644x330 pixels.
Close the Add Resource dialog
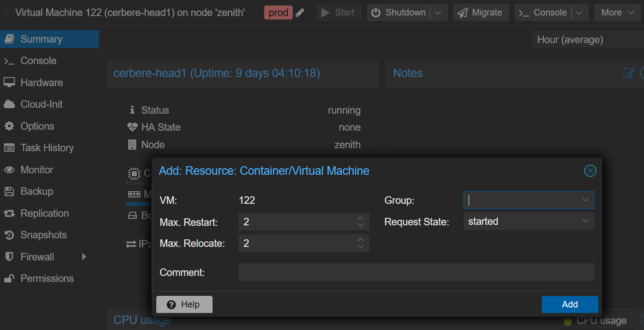tap(590, 171)
